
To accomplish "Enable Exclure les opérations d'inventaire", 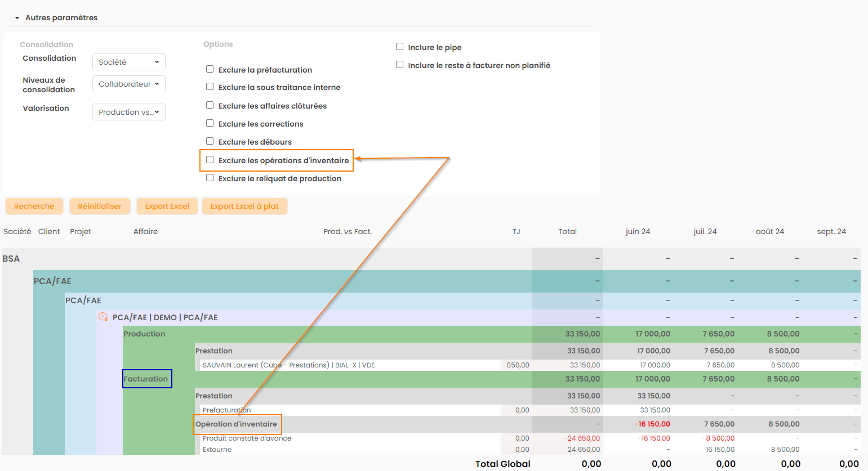I will tap(210, 160).
